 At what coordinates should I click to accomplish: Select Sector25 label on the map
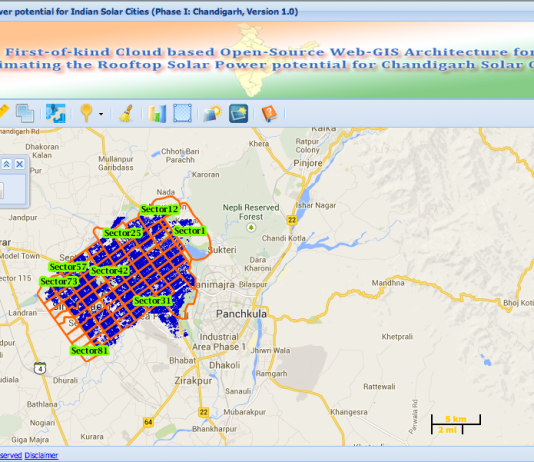(x=123, y=233)
